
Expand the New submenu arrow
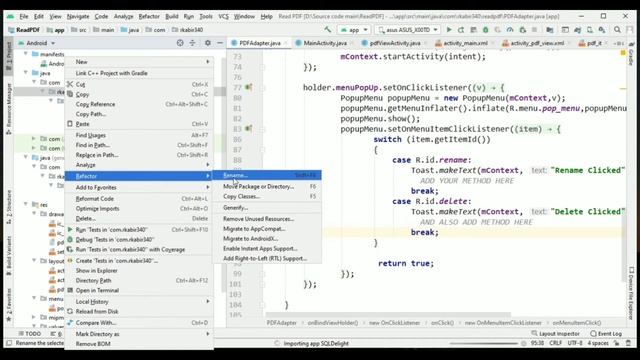208,62
